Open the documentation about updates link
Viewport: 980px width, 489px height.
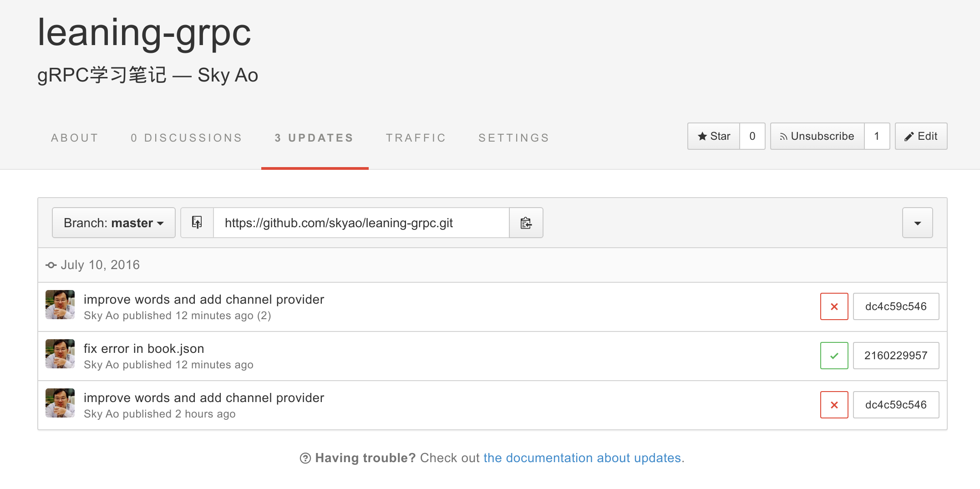tap(582, 458)
